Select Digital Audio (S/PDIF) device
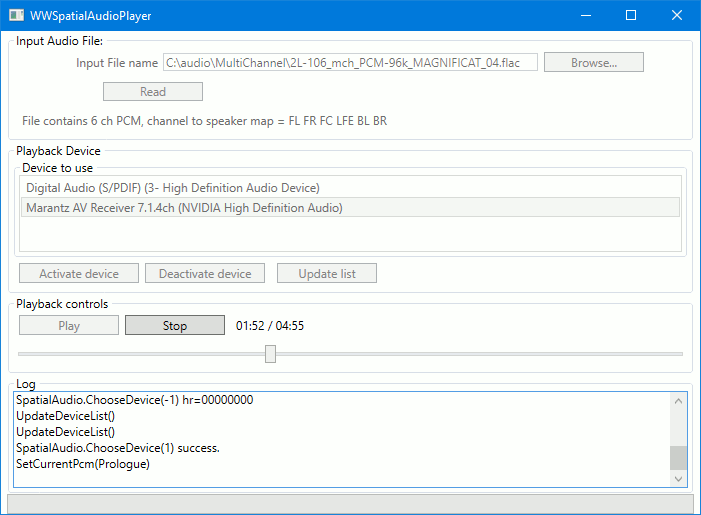The image size is (701, 515). tap(173, 187)
